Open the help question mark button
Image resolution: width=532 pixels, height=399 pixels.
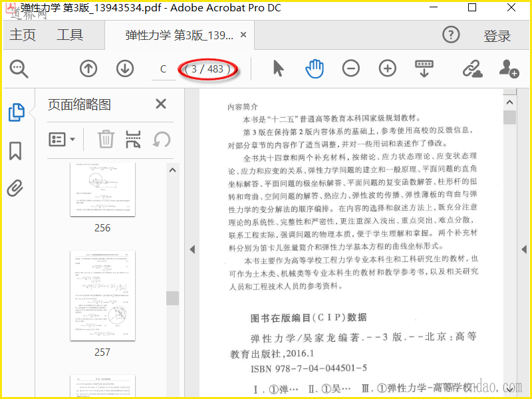451,35
